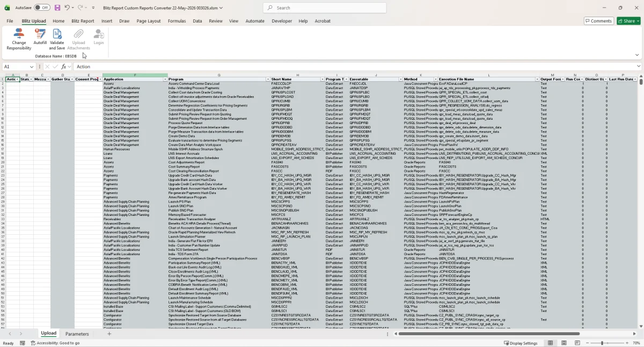Select the 'MOBILE_SSHR_ADDRESS_STRCT' executable cell
Image resolution: width=644 pixels, height=347 pixels.
pos(376,149)
